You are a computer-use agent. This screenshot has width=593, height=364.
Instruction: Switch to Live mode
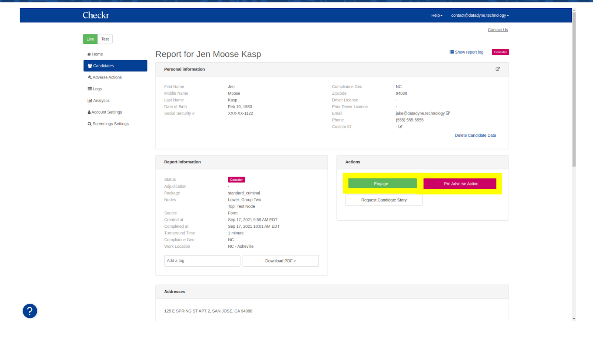pyautogui.click(x=90, y=39)
